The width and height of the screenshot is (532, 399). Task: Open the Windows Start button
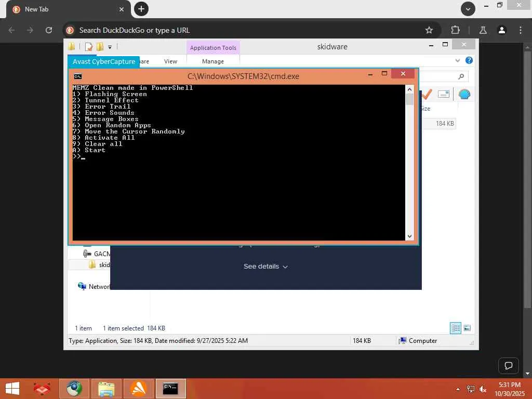12,389
